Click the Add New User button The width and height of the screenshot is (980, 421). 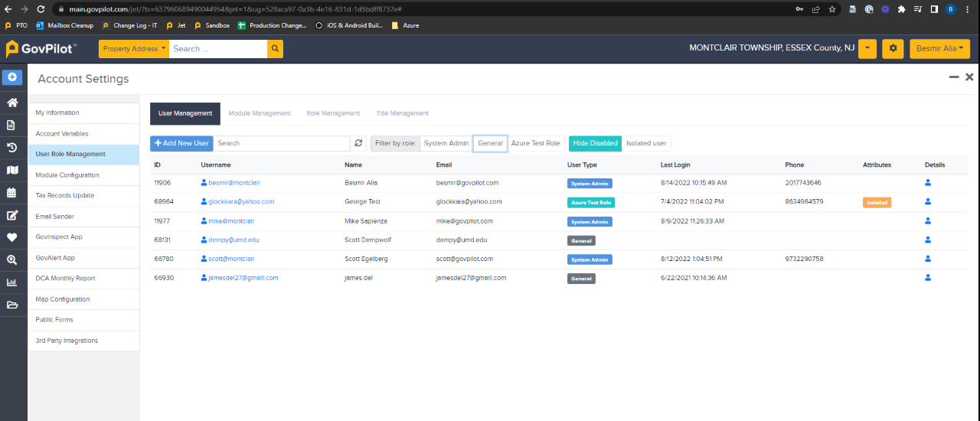181,143
